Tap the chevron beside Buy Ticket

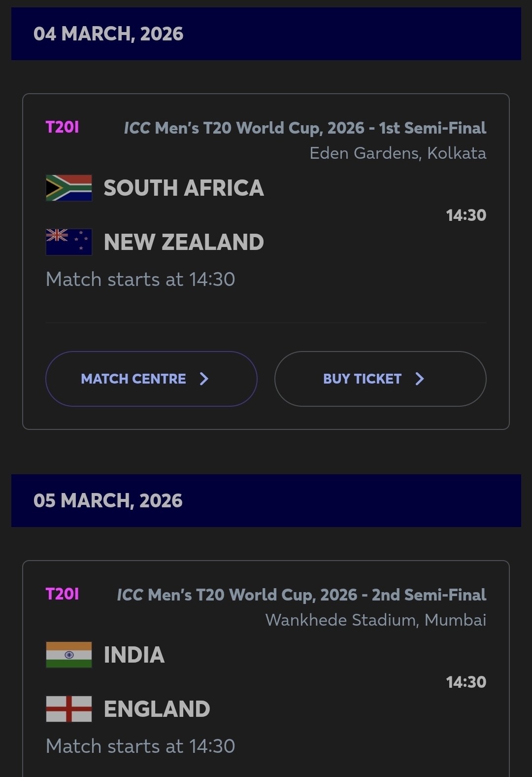pyautogui.click(x=420, y=379)
